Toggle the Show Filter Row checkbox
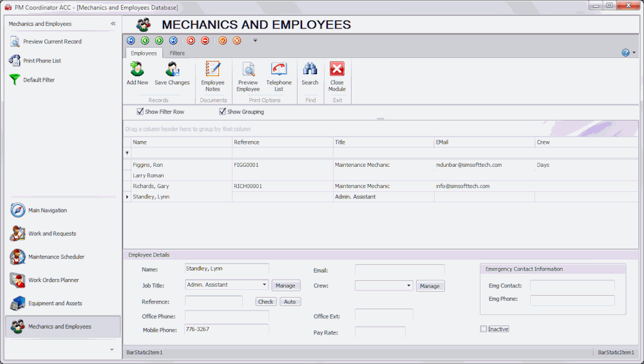This screenshot has height=364, width=644. (x=140, y=111)
